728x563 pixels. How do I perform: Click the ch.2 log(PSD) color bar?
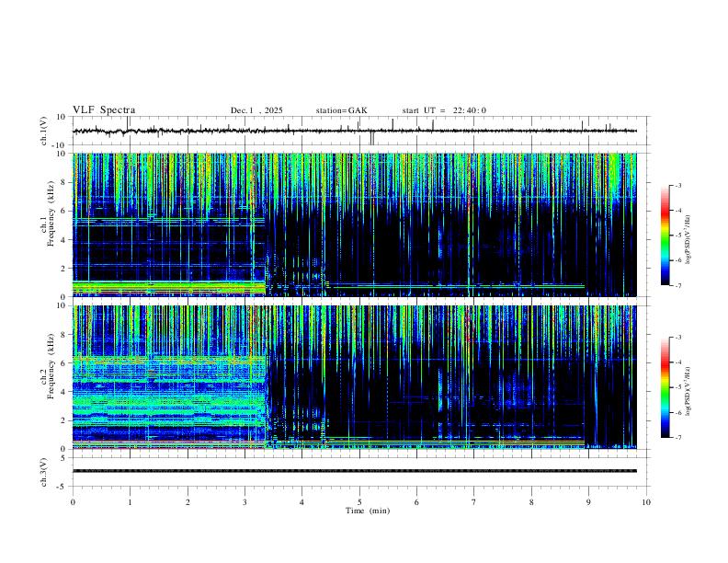pos(665,387)
